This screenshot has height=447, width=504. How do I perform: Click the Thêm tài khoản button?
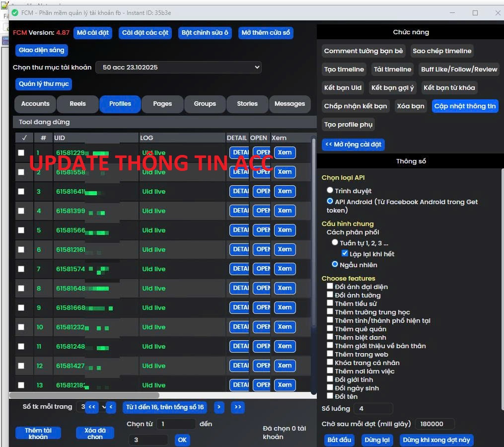[x=38, y=433]
